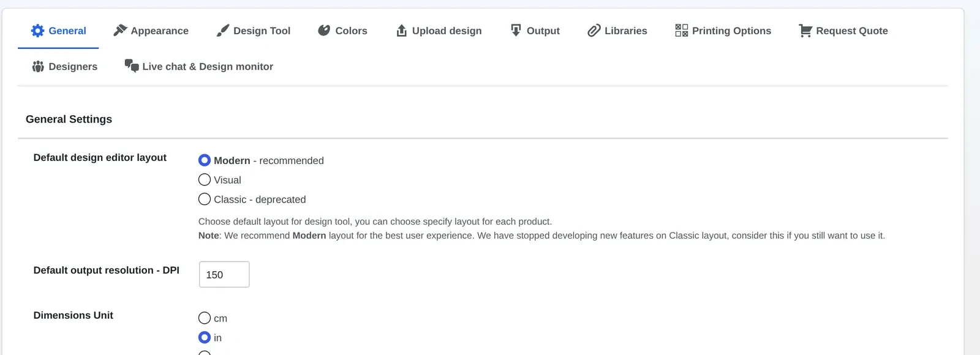980x355 pixels.
Task: Click the Designers people icon
Action: (38, 66)
